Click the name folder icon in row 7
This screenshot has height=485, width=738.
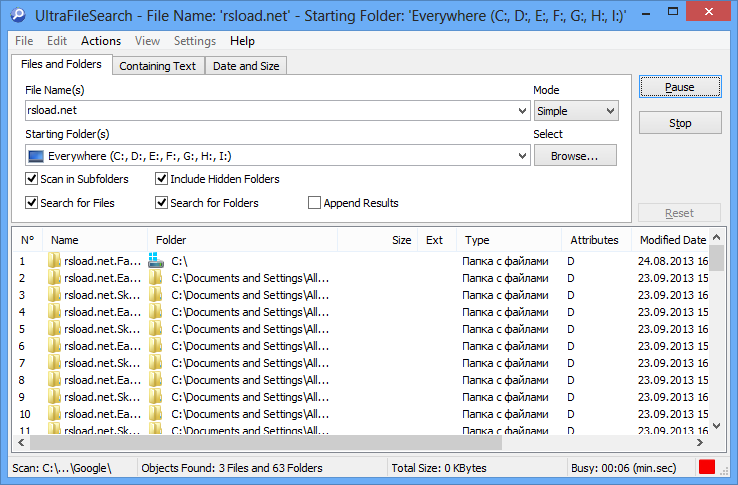click(x=54, y=363)
